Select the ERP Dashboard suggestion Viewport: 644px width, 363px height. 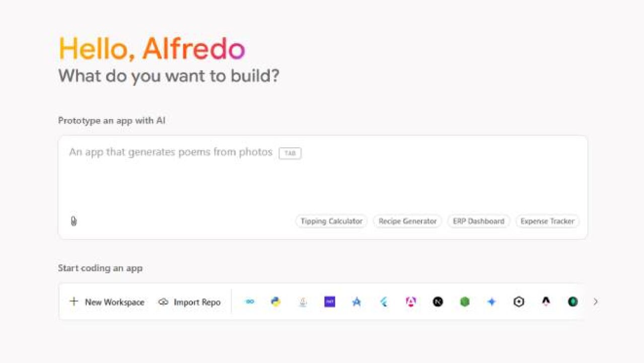click(x=478, y=221)
